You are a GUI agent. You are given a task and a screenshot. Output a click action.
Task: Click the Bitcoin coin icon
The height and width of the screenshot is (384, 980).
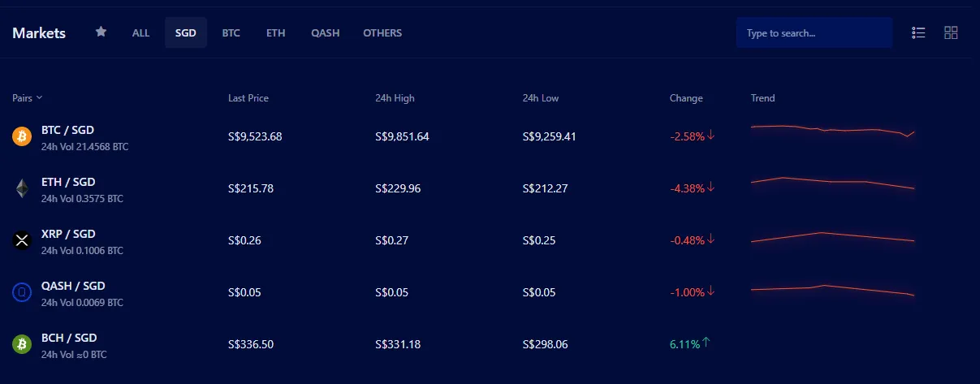tap(22, 136)
